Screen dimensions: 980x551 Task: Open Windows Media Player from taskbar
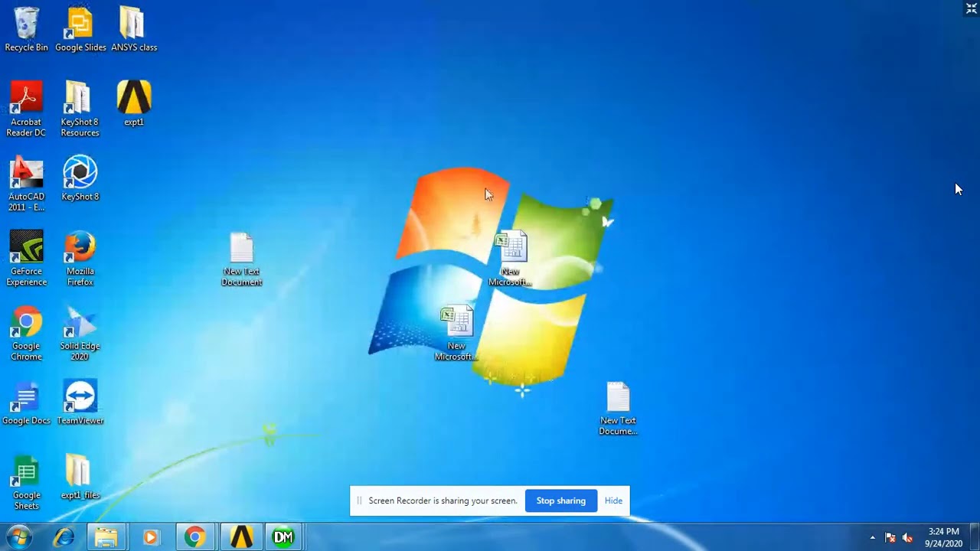150,537
